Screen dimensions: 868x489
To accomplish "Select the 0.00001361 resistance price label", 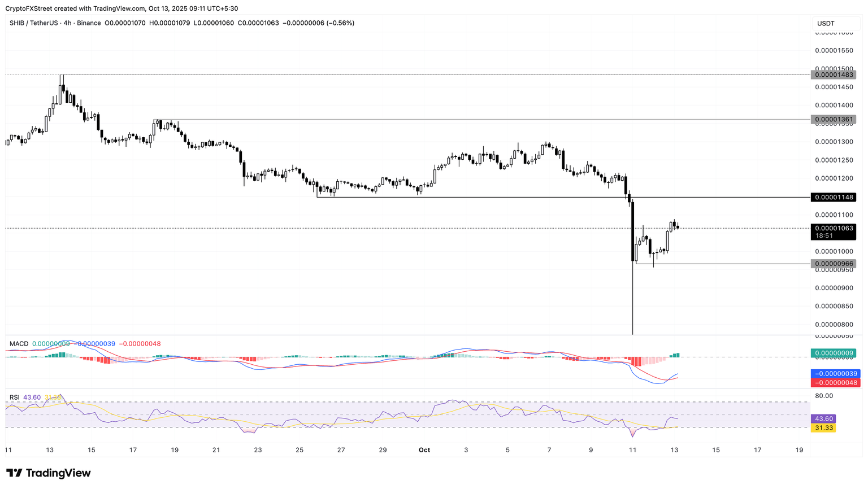I will click(833, 119).
